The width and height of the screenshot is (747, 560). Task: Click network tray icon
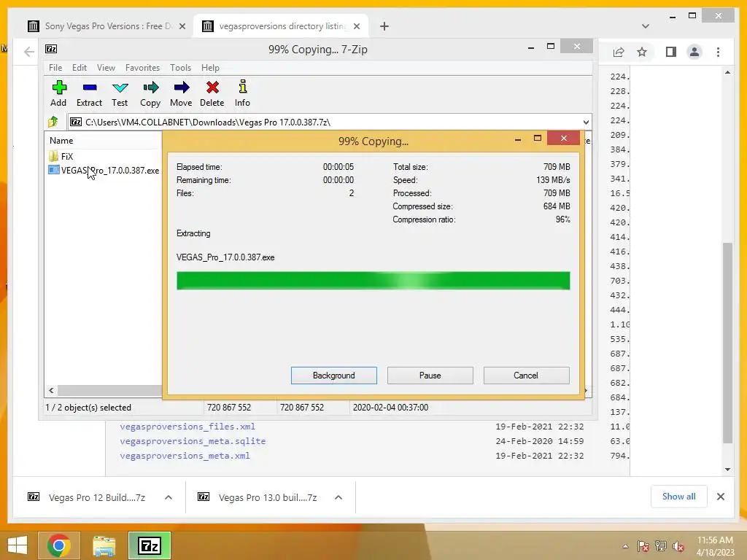tap(661, 546)
